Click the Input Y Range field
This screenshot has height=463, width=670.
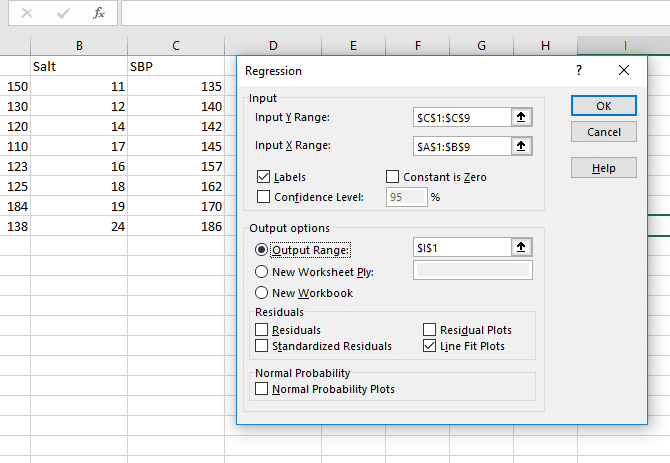click(x=462, y=117)
